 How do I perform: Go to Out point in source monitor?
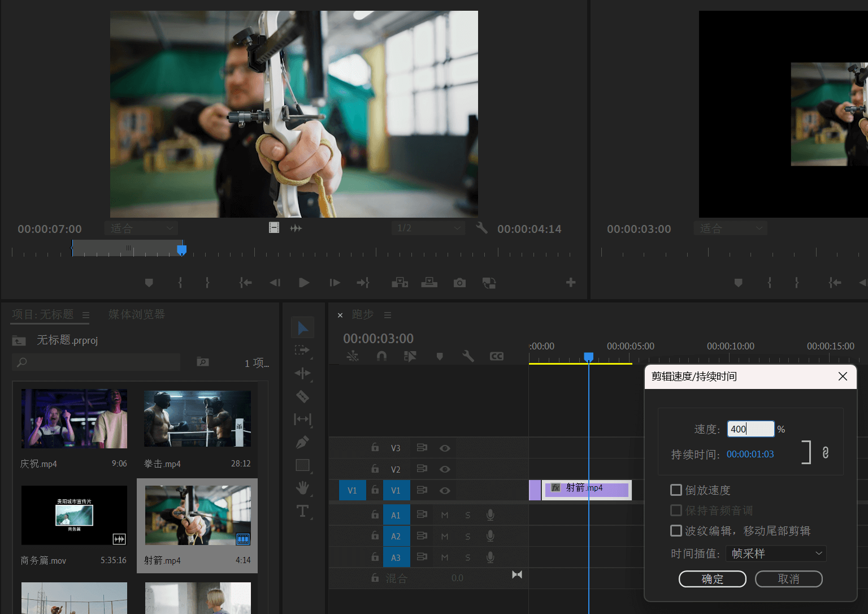[363, 283]
